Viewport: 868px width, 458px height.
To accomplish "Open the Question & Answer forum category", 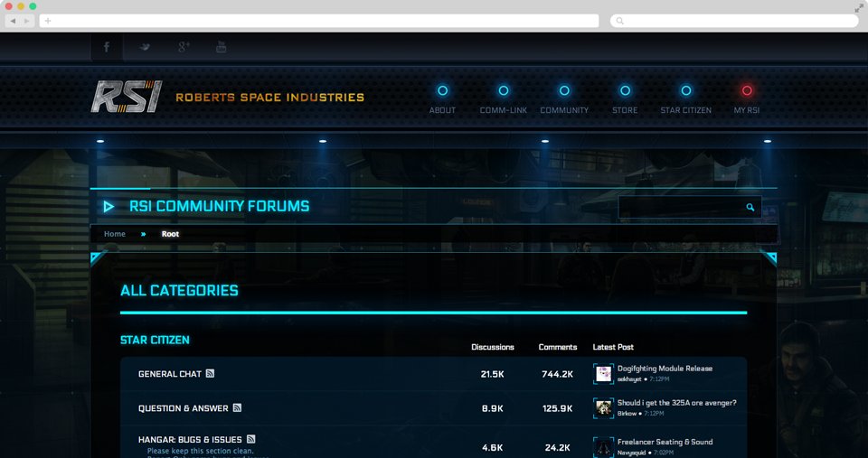I will [184, 408].
